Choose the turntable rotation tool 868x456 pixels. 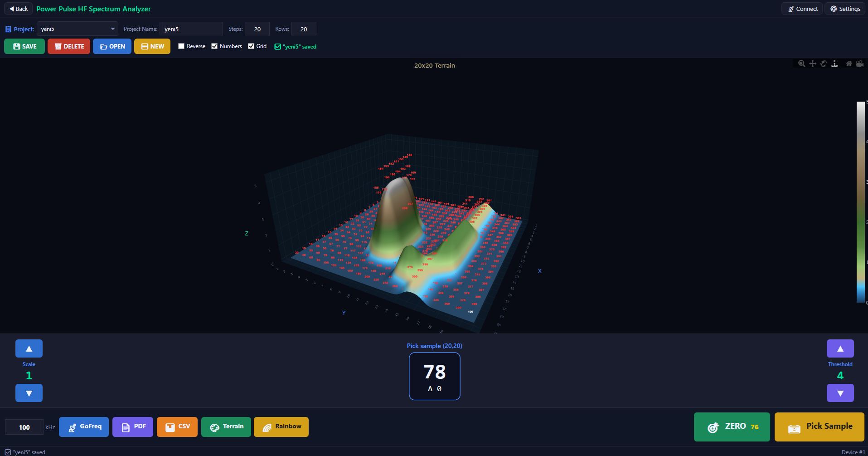[x=834, y=64]
